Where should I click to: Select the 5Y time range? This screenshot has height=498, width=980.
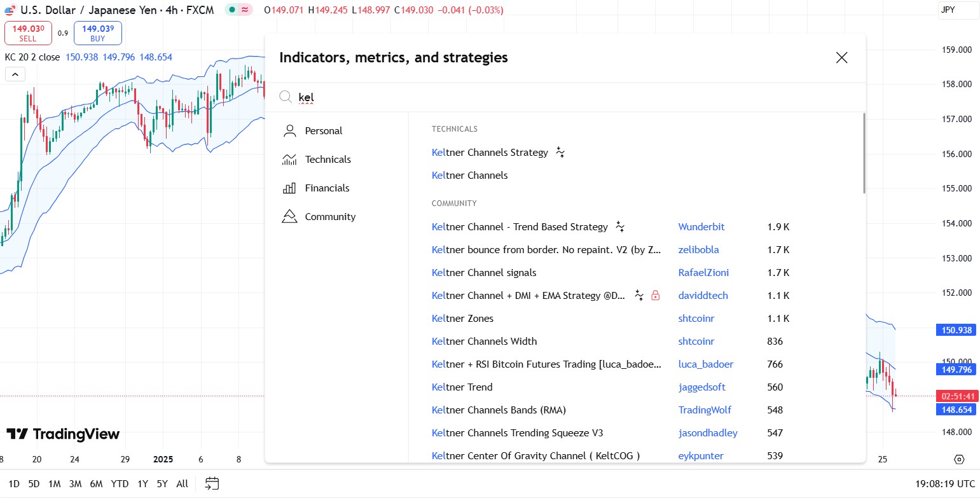[x=162, y=484]
